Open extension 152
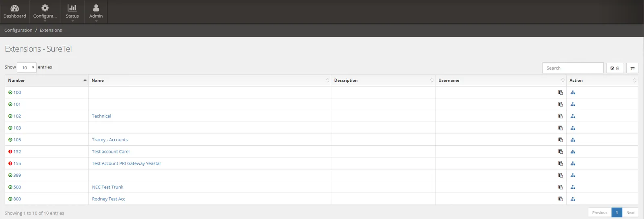Image resolution: width=644 pixels, height=219 pixels. (17, 152)
